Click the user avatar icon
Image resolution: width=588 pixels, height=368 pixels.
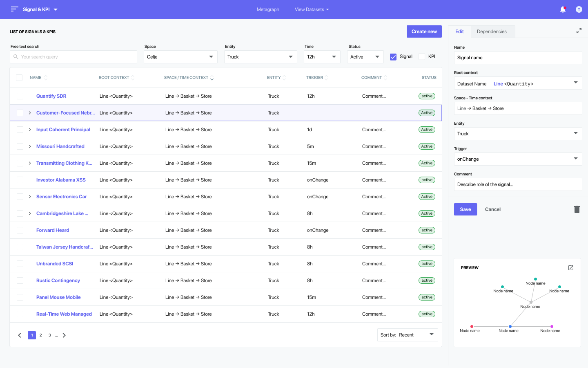coord(579,9)
